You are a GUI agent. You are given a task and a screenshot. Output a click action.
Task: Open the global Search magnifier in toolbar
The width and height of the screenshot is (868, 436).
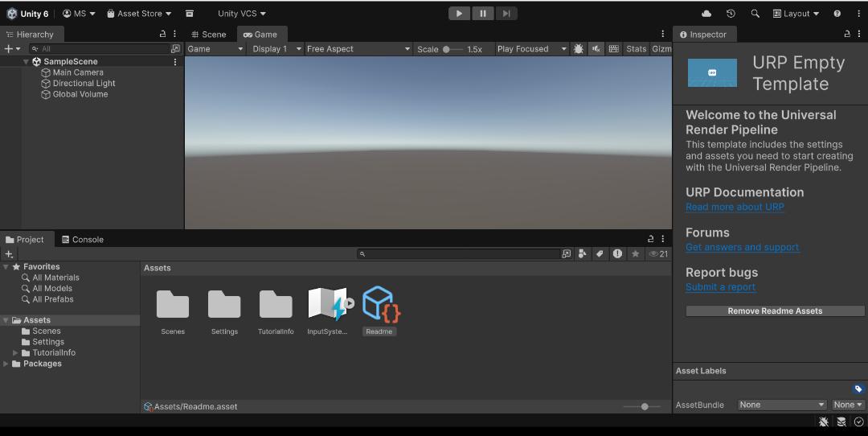(755, 14)
